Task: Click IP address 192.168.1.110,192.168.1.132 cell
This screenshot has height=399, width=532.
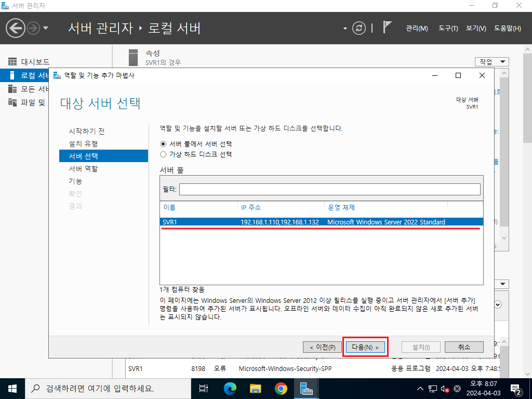Action: pyautogui.click(x=280, y=222)
